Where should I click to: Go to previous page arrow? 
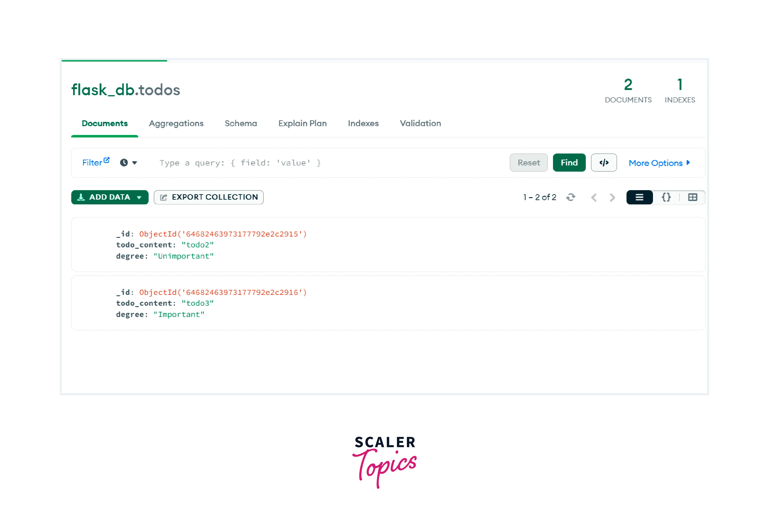593,197
